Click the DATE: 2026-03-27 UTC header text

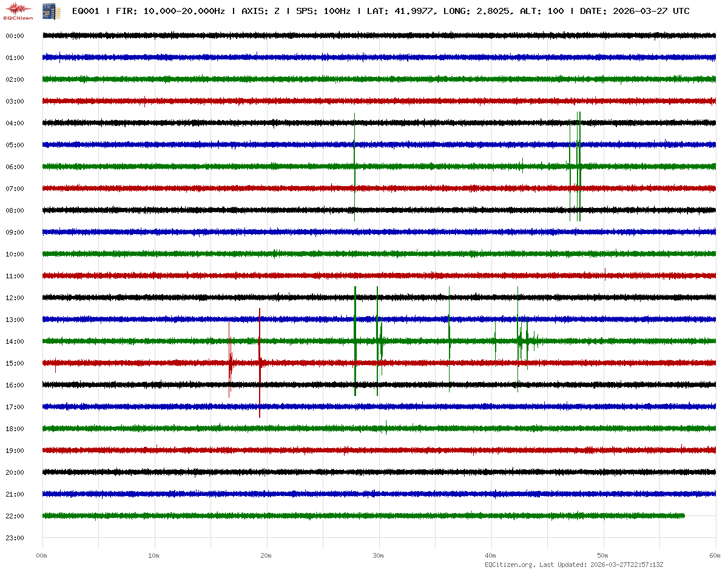click(x=635, y=11)
